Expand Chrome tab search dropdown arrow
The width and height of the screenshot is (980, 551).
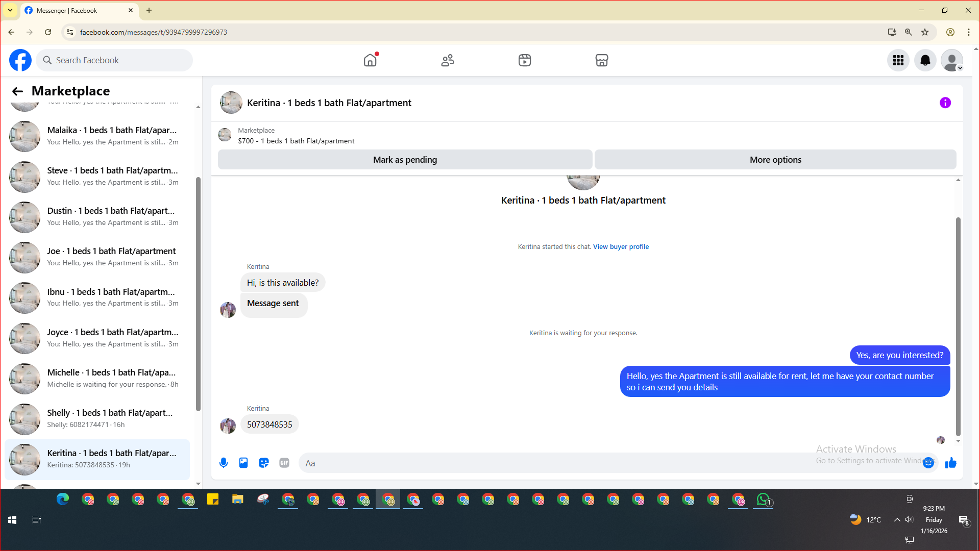[10, 10]
